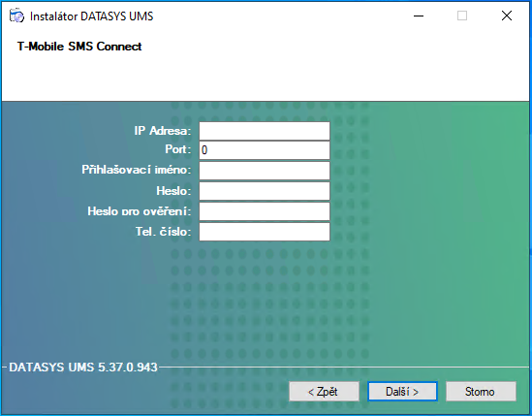Activate the Heslo pro ověření field
Screen dimensions: 532x416
(x=265, y=211)
